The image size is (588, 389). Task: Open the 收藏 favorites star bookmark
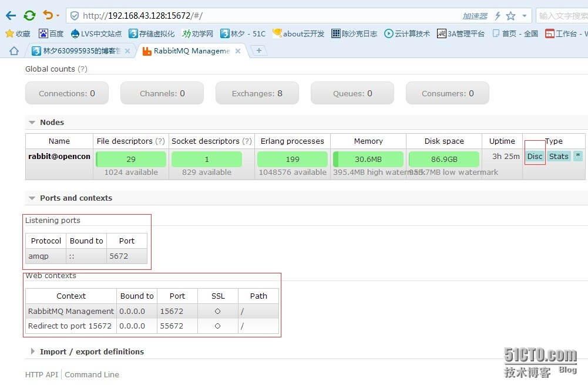pyautogui.click(x=18, y=33)
